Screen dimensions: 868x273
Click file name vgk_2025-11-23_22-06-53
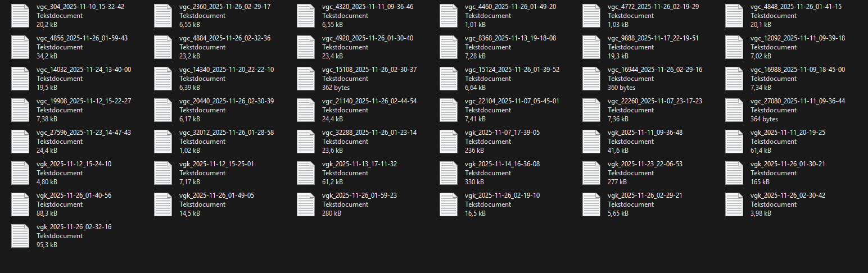(645, 164)
